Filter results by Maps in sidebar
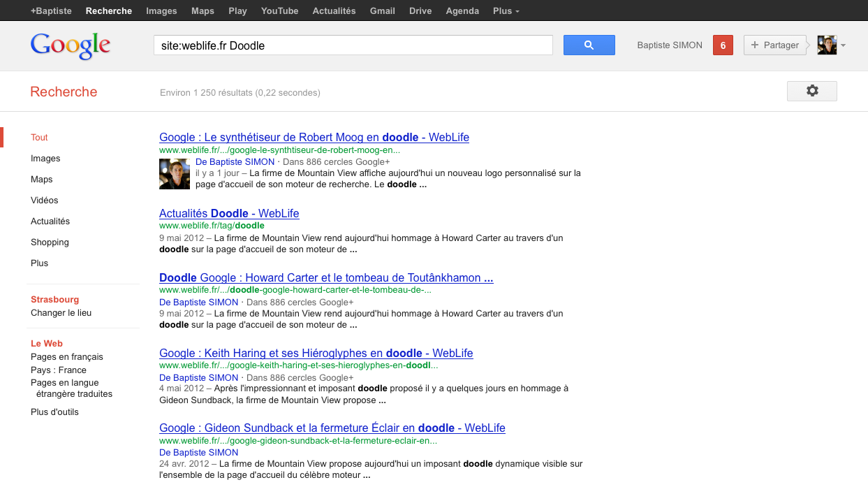This screenshot has height=487, width=868. [x=42, y=180]
